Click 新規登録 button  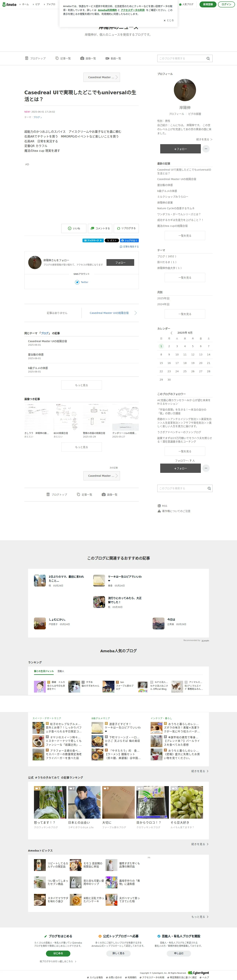[x=208, y=4]
